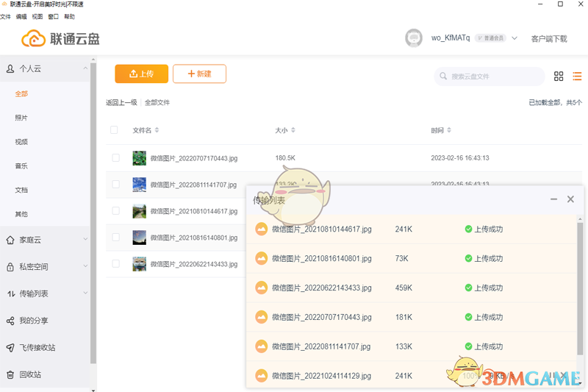Expand the 家庭云 section chevron
This screenshot has height=392, width=588.
coord(85,239)
